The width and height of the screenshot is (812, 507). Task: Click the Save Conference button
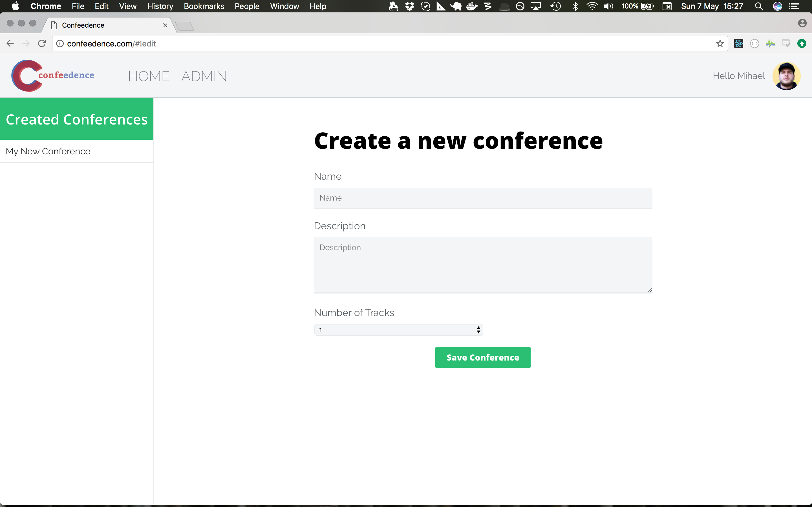click(x=482, y=357)
